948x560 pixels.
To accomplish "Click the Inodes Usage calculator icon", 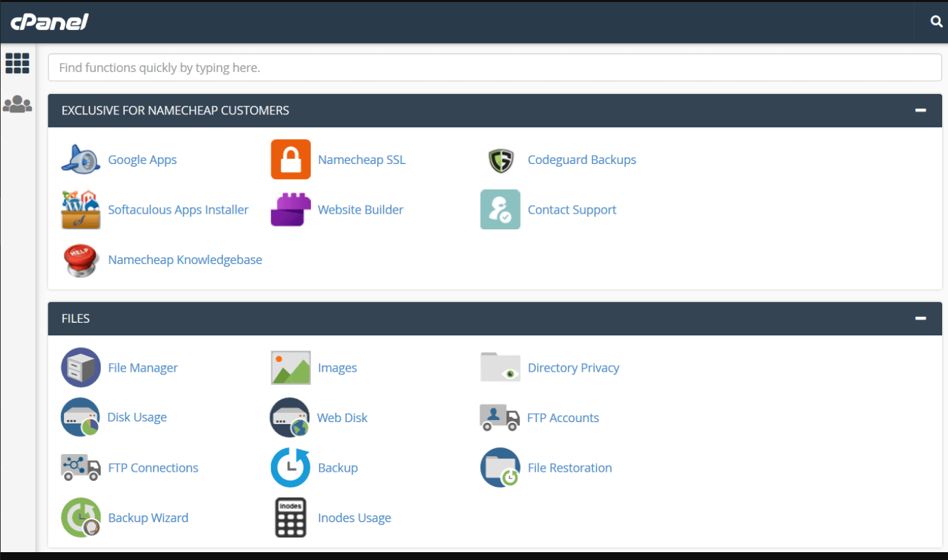I will [x=291, y=518].
